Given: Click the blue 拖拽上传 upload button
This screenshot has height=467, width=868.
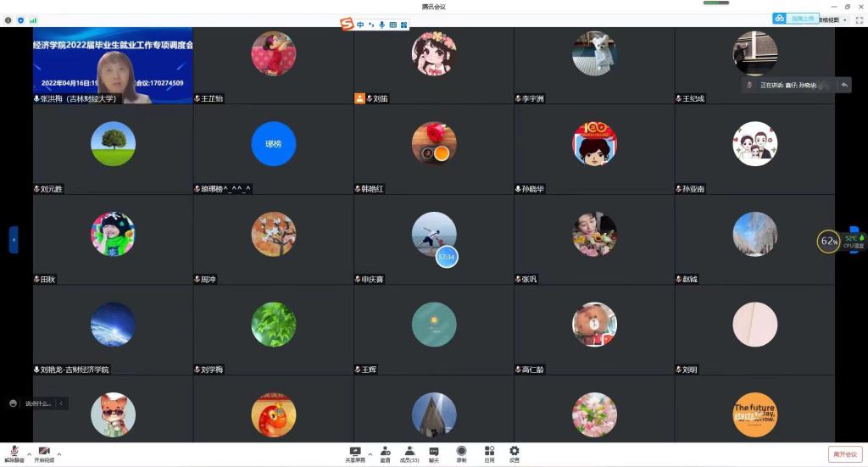Looking at the screenshot, I should click(x=796, y=18).
